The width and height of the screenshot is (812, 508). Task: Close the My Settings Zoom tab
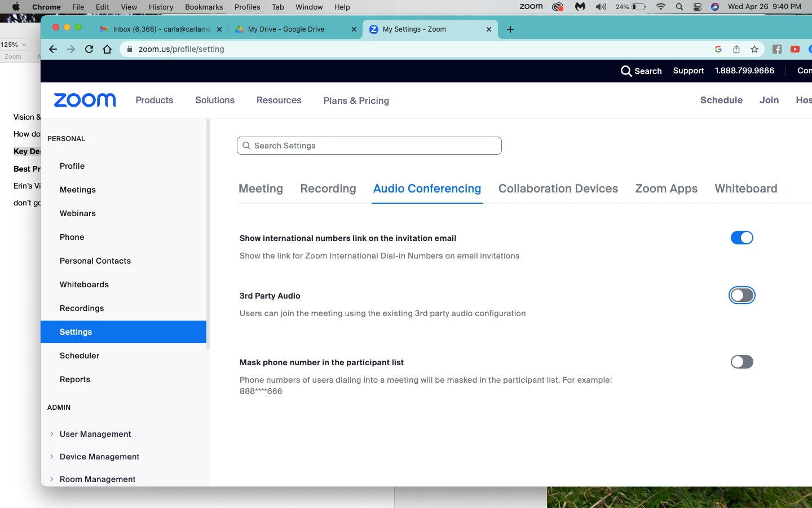(489, 29)
